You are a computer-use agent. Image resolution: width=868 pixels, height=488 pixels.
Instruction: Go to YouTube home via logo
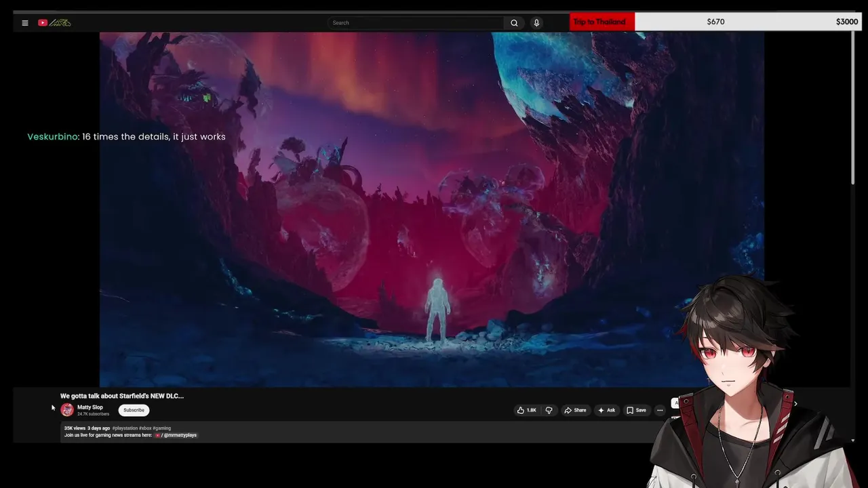pos(54,23)
